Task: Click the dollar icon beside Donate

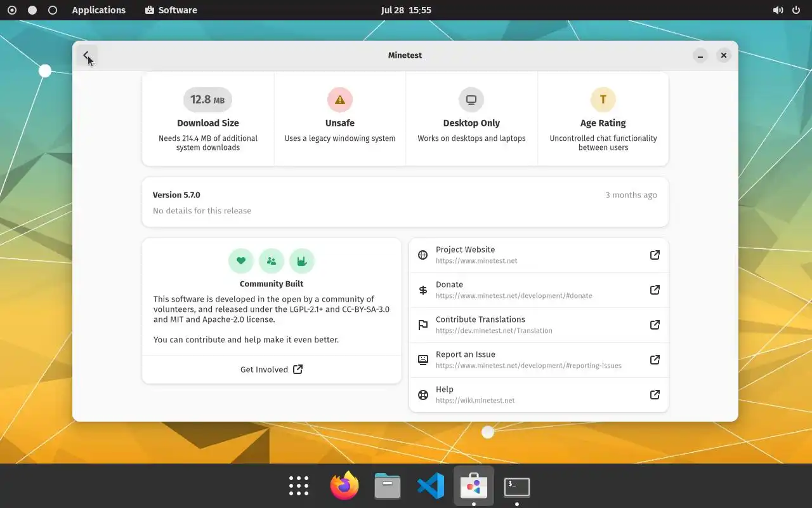Action: click(423, 290)
